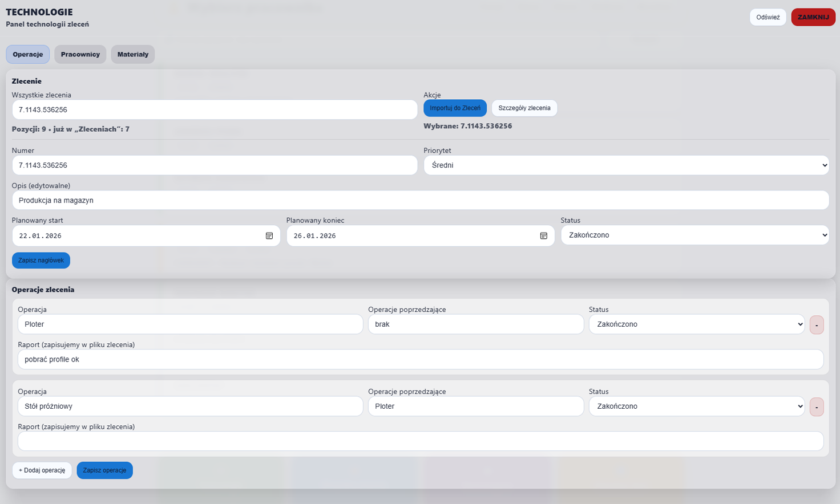Open Szczegóły zlecenia
This screenshot has height=504, width=840.
(524, 108)
